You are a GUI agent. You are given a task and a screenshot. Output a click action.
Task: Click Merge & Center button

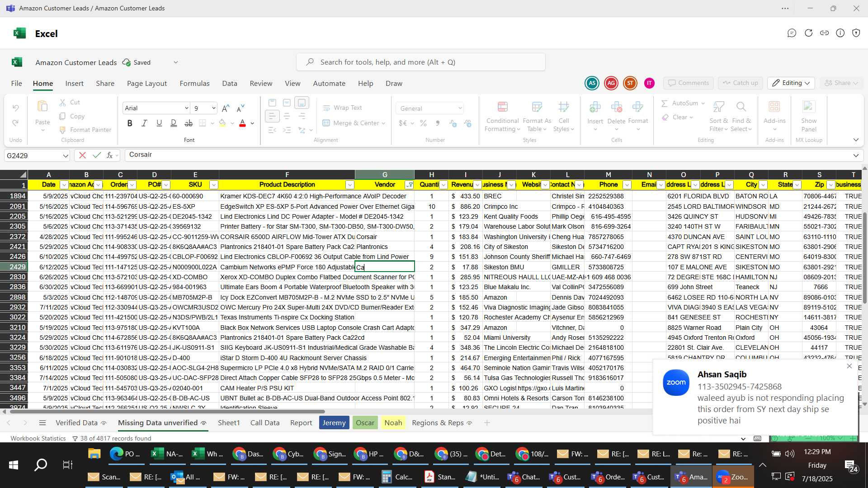pyautogui.click(x=354, y=123)
